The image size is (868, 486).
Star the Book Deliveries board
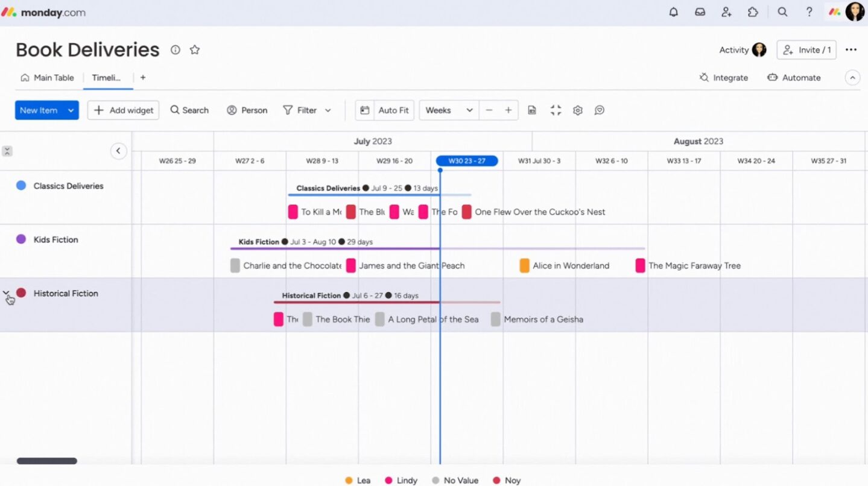coord(194,49)
